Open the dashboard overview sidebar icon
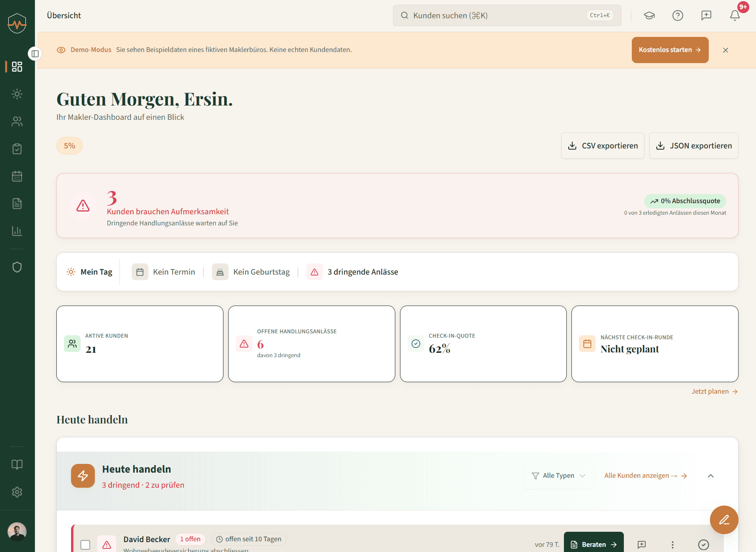This screenshot has width=756, height=552. (17, 67)
